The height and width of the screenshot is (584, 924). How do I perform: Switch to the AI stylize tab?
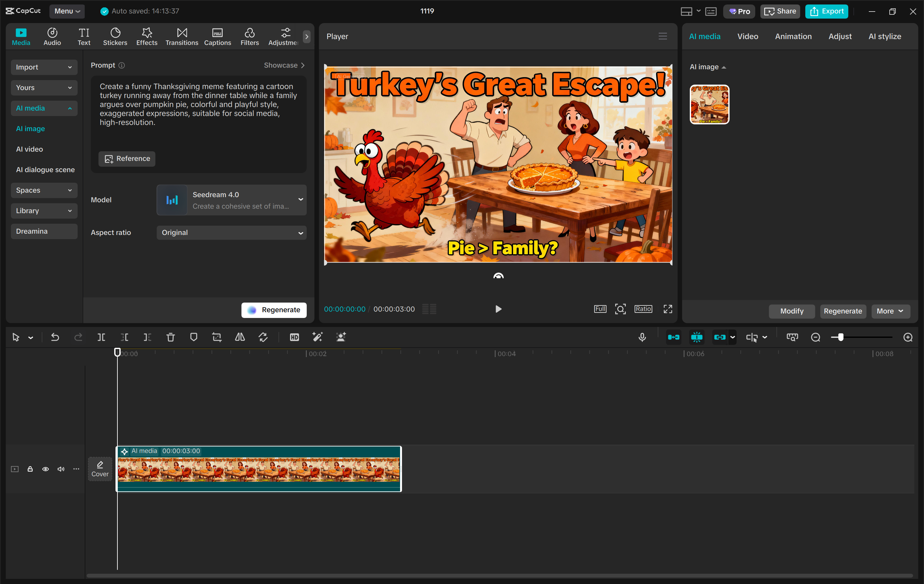pyautogui.click(x=885, y=36)
